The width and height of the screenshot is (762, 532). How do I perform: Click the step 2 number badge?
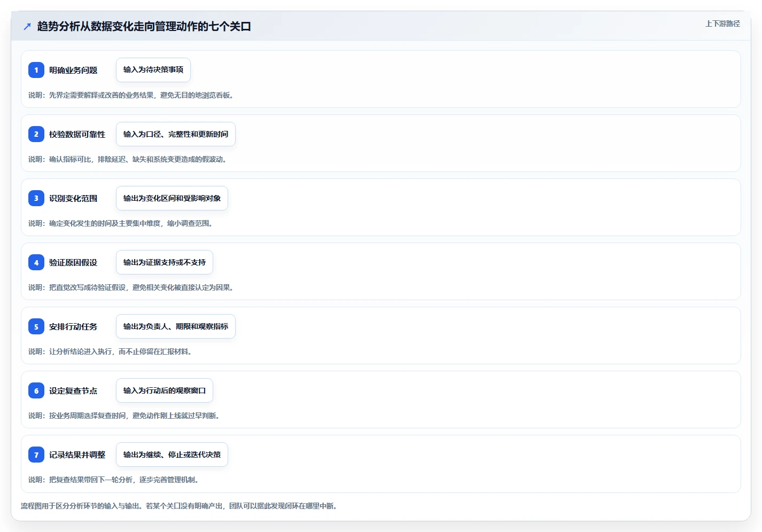[x=36, y=134]
